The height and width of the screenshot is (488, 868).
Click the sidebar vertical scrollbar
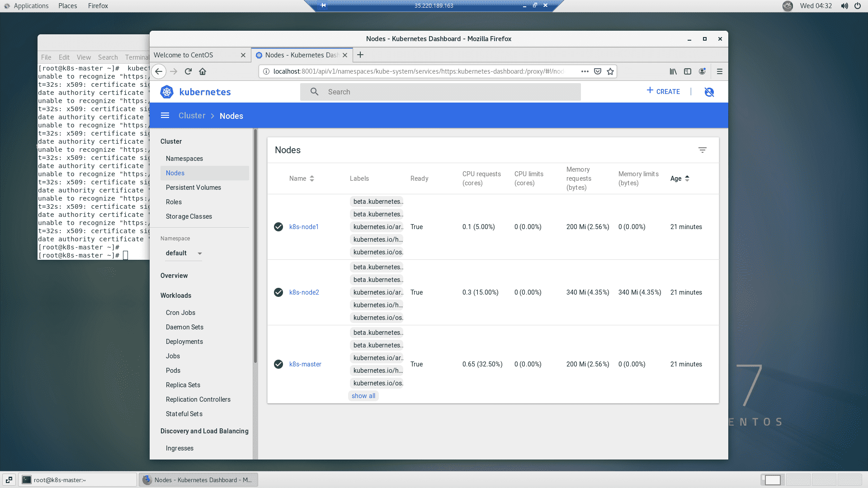click(x=255, y=246)
